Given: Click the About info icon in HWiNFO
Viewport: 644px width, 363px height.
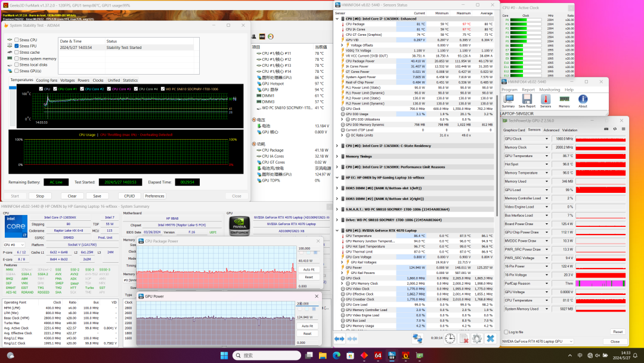Looking at the screenshot, I should (x=583, y=100).
